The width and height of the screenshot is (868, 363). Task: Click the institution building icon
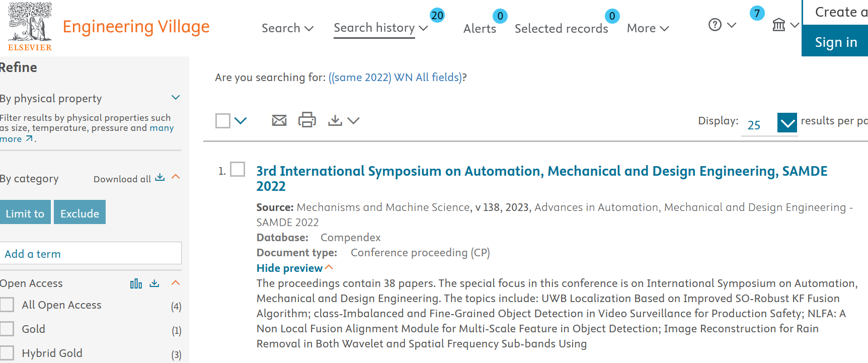coord(778,25)
